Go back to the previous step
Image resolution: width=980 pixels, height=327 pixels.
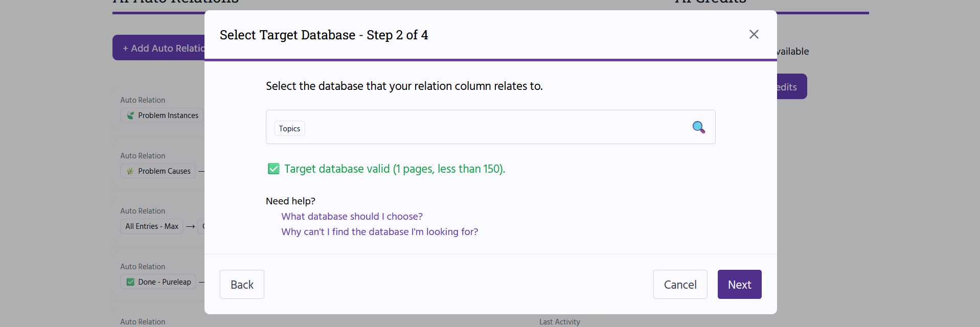point(242,285)
